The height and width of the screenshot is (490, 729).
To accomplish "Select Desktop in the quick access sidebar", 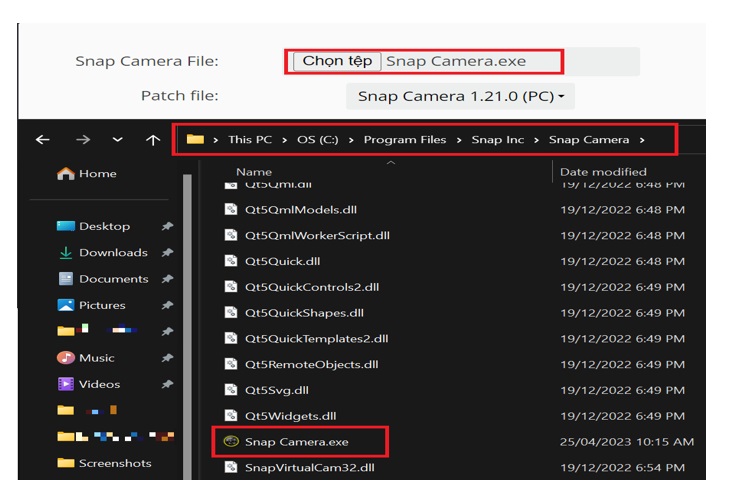I will [104, 226].
